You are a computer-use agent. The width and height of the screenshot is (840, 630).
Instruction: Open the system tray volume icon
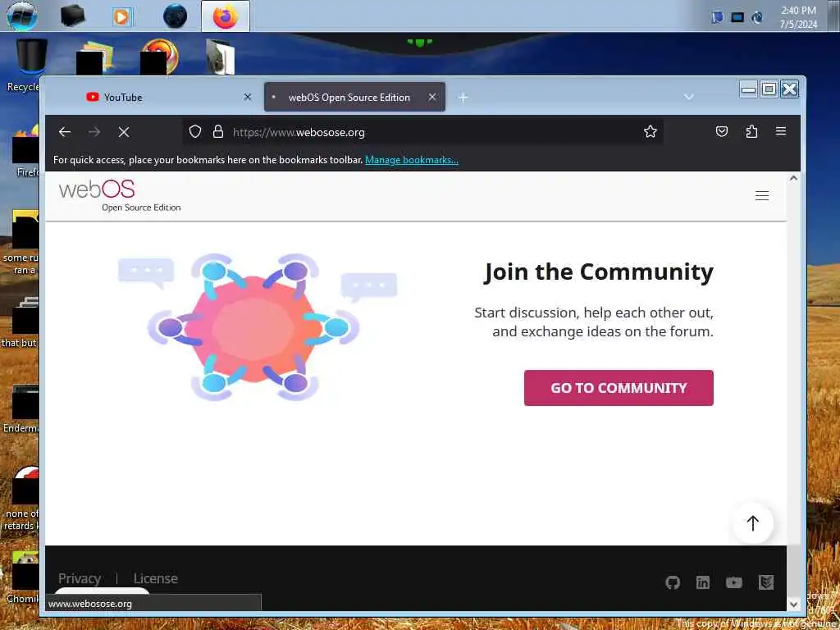(757, 17)
